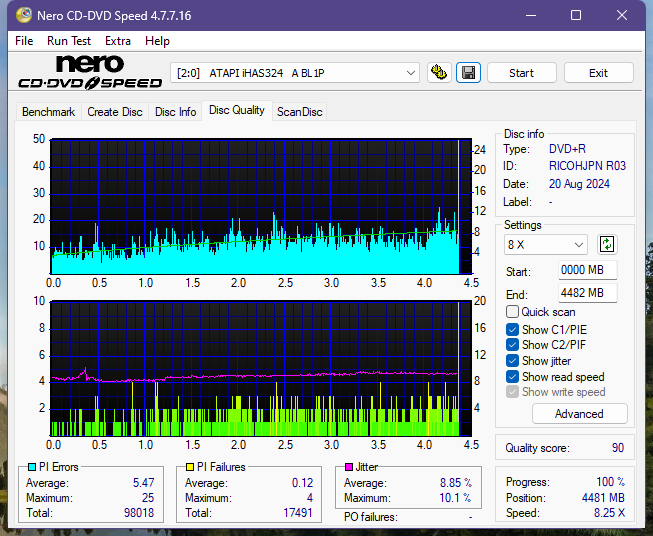Click PI Errors maximum value 25
Viewport: 653px width, 536px height.
click(x=148, y=498)
